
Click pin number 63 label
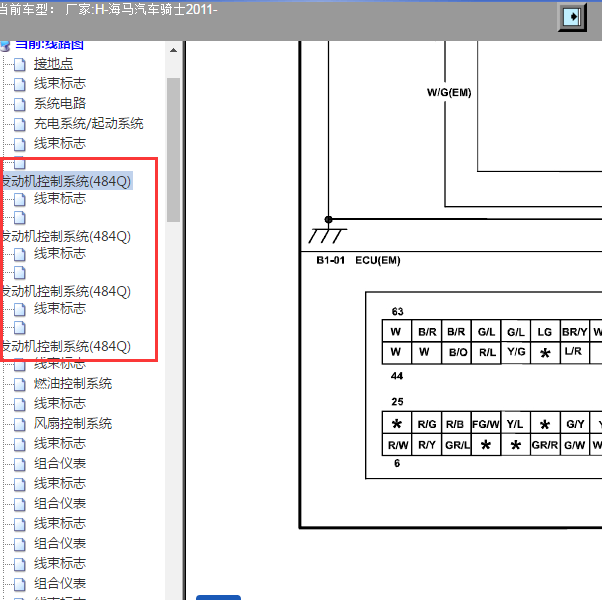coord(397,311)
